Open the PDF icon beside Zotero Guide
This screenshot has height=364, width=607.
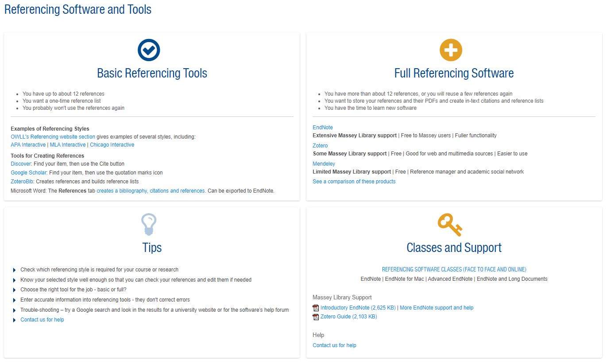point(316,317)
